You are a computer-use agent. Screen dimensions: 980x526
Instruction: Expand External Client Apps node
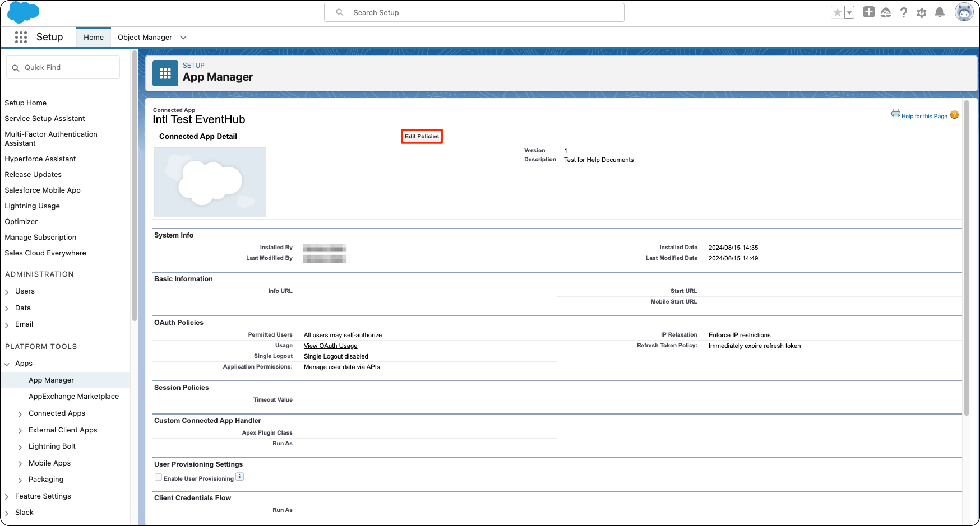[20, 431]
